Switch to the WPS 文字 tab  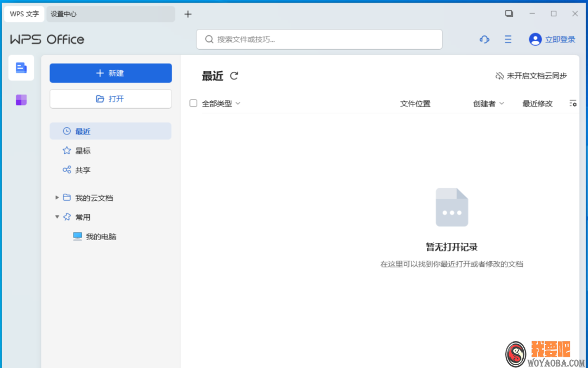point(24,14)
